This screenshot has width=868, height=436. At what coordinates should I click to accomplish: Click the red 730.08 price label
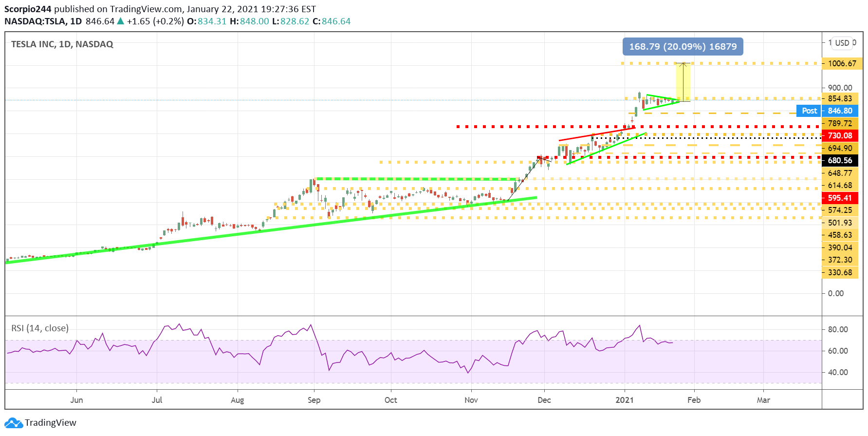tap(840, 135)
